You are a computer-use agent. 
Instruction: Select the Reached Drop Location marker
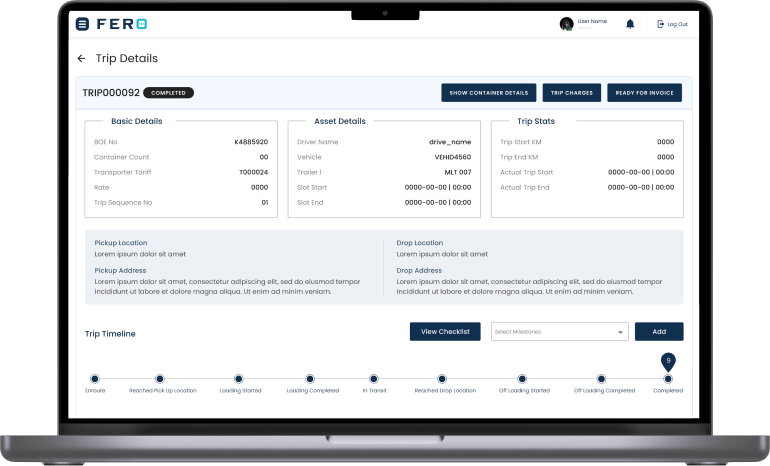(442, 379)
